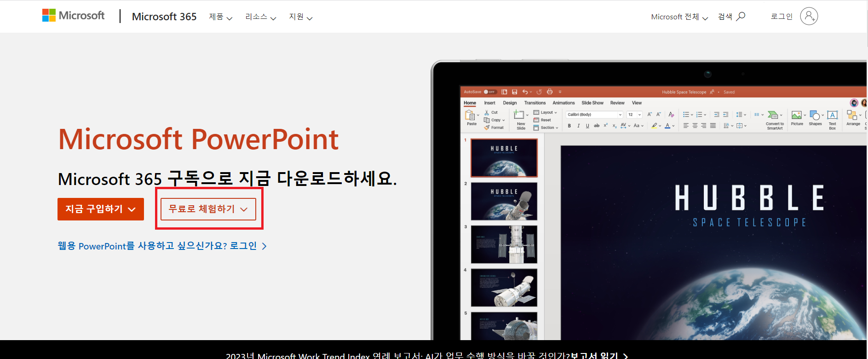Click the Shapes icon
868x359 pixels.
pyautogui.click(x=815, y=115)
